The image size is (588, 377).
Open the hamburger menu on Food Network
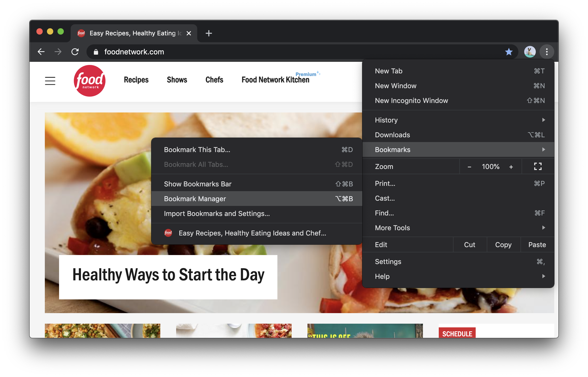tap(50, 81)
